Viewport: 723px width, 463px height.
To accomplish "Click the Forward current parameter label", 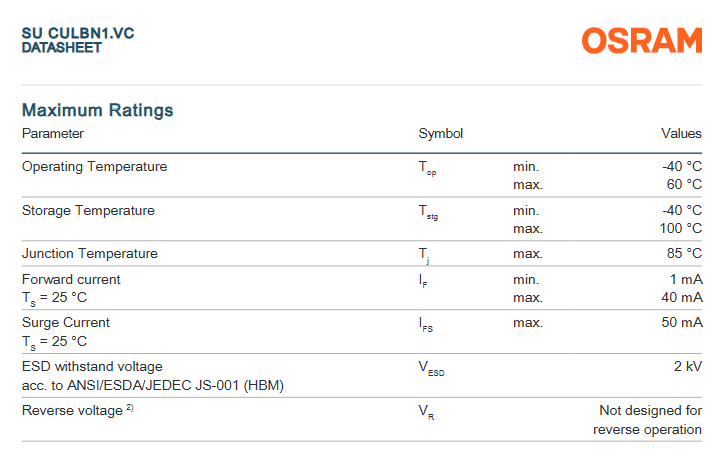I will (71, 279).
